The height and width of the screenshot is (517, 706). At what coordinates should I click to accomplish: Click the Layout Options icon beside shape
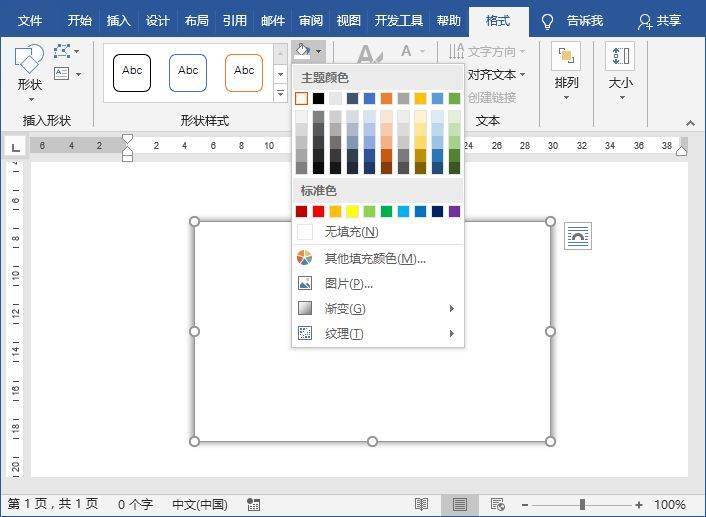pyautogui.click(x=578, y=236)
